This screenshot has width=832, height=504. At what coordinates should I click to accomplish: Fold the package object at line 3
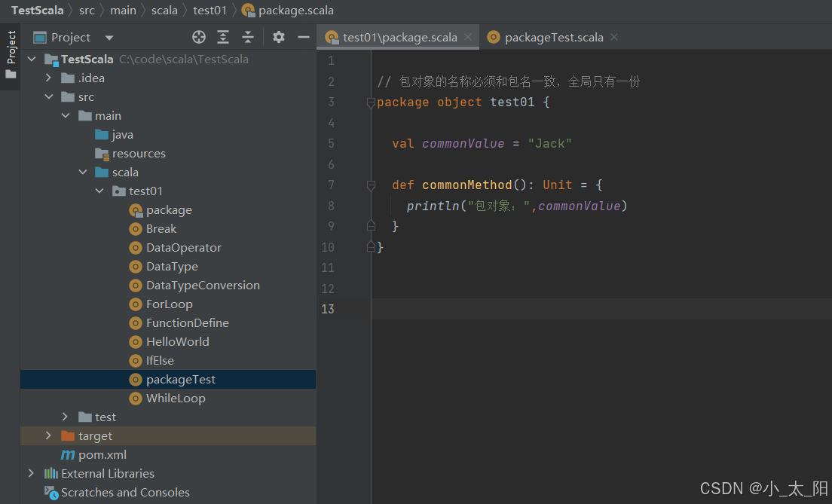(x=371, y=102)
